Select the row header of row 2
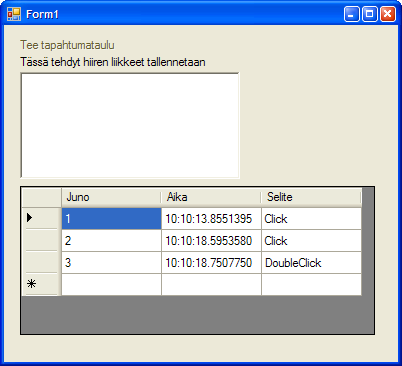Viewport: 402px width, 366px height. coord(42,240)
